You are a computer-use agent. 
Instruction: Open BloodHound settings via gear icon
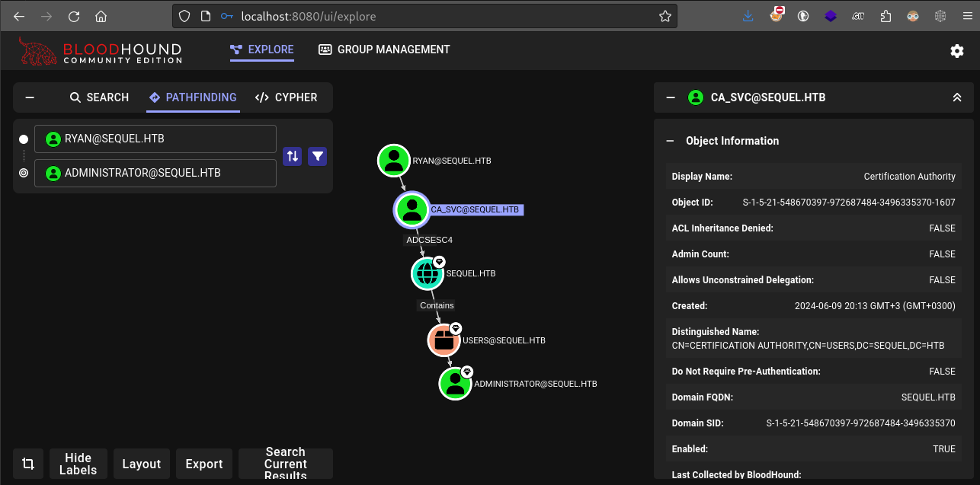(x=957, y=51)
